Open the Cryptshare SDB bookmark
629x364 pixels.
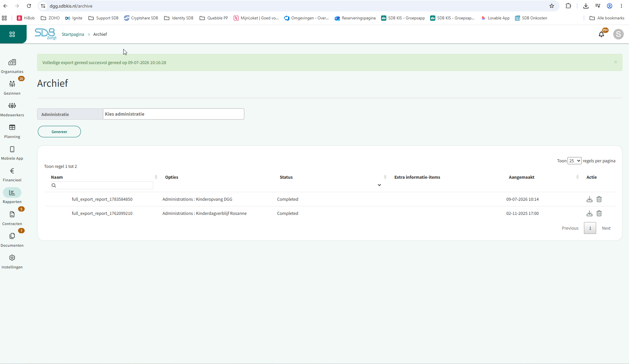tap(141, 18)
